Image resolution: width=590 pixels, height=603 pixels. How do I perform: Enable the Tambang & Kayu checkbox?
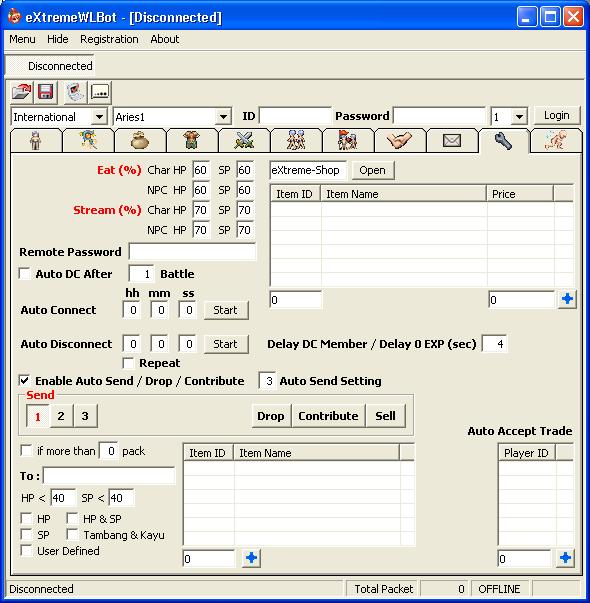(x=72, y=535)
